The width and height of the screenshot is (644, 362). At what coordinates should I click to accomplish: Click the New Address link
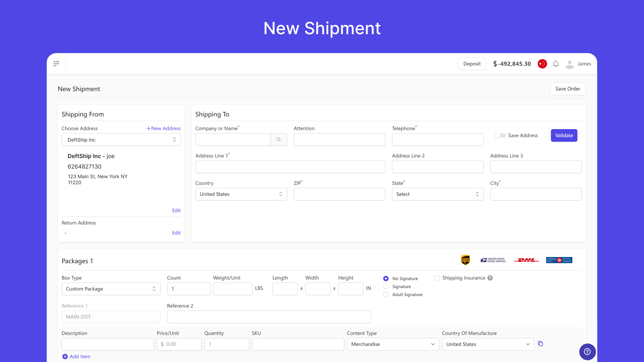[163, 128]
